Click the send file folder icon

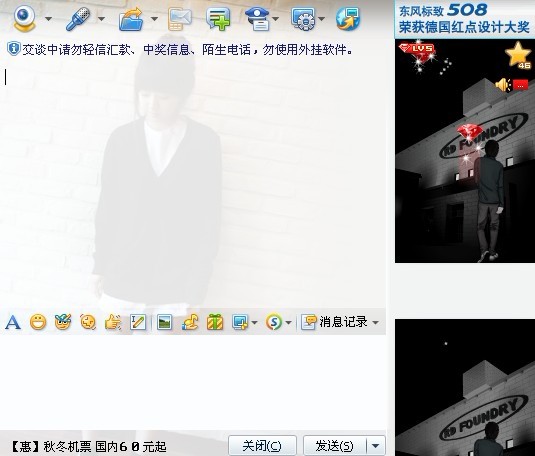pyautogui.click(x=131, y=19)
